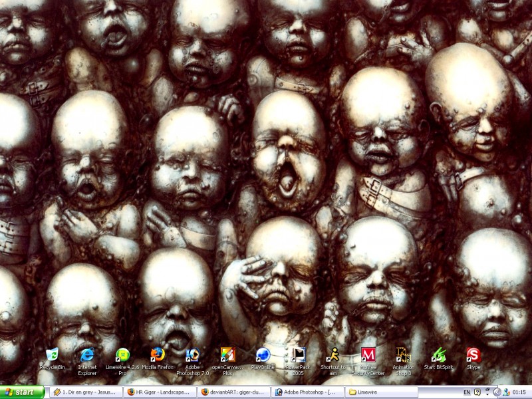Click the Start BitSpirit desktop icon
532x399 pixels.
(438, 358)
